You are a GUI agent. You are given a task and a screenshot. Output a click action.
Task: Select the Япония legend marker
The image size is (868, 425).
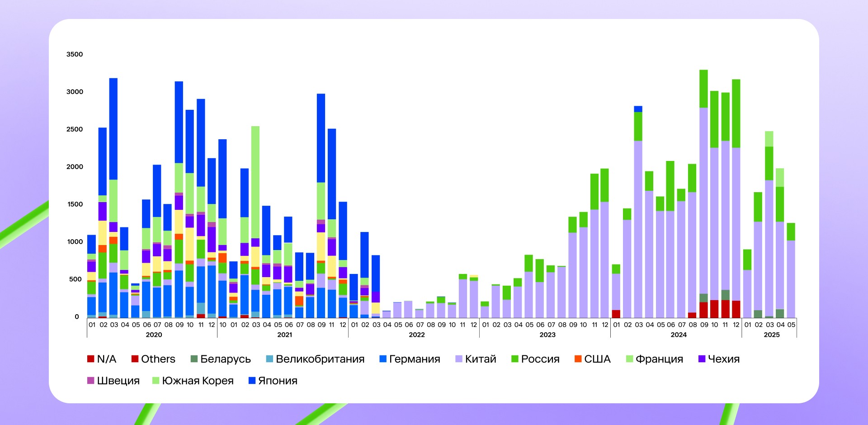[x=252, y=381]
